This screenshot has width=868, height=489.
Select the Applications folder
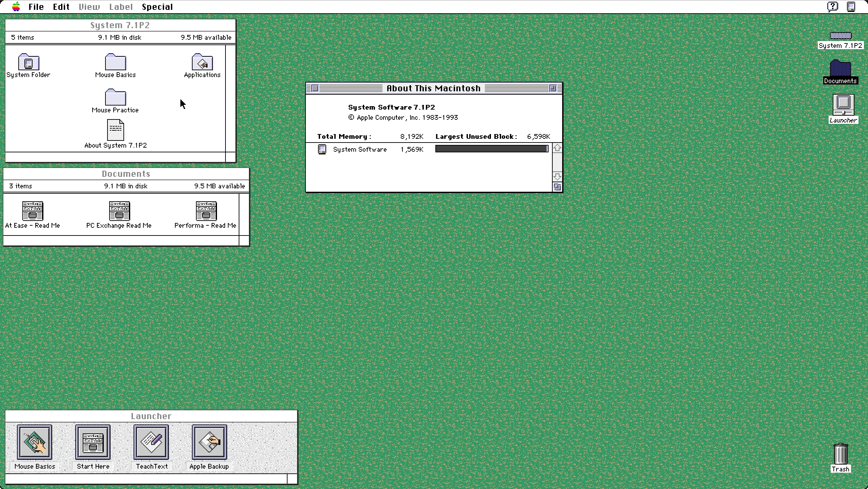[x=202, y=62]
